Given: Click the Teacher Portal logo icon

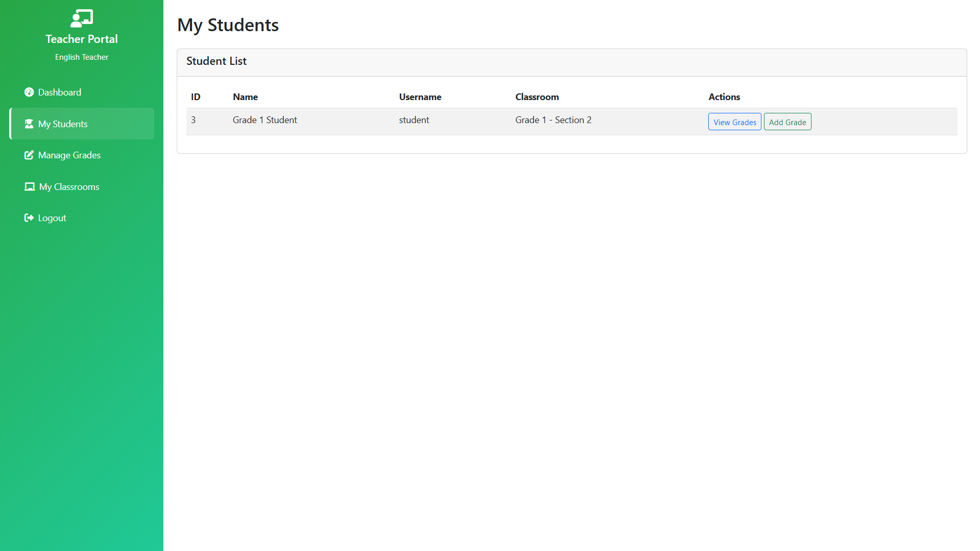Looking at the screenshot, I should [82, 18].
